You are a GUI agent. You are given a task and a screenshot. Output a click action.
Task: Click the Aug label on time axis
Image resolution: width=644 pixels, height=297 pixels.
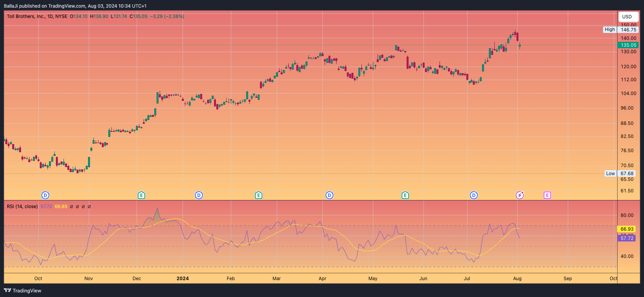tap(517, 279)
